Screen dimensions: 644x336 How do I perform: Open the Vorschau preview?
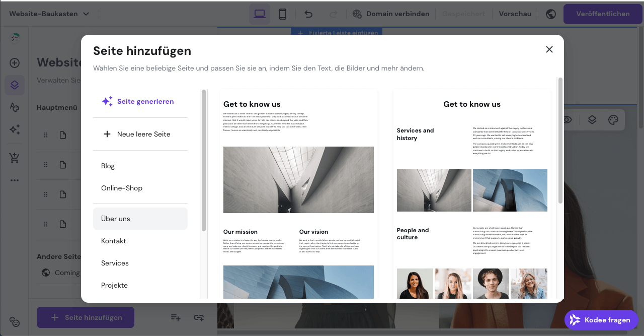click(x=515, y=14)
